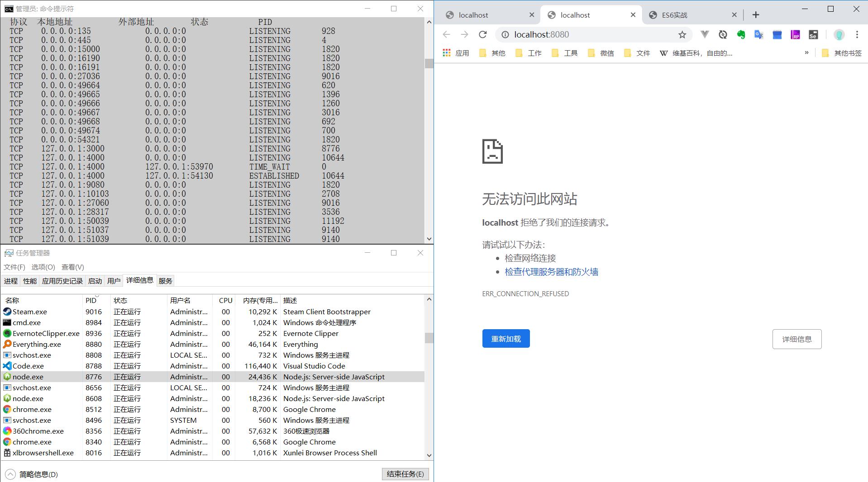
Task: Click the 360chrome.exe process icon
Action: (x=7, y=431)
